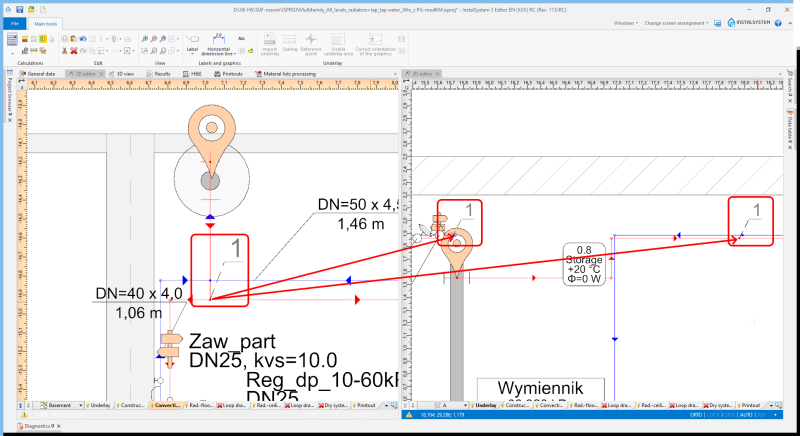Select Underlay sheet tab in right editor

(x=485, y=405)
